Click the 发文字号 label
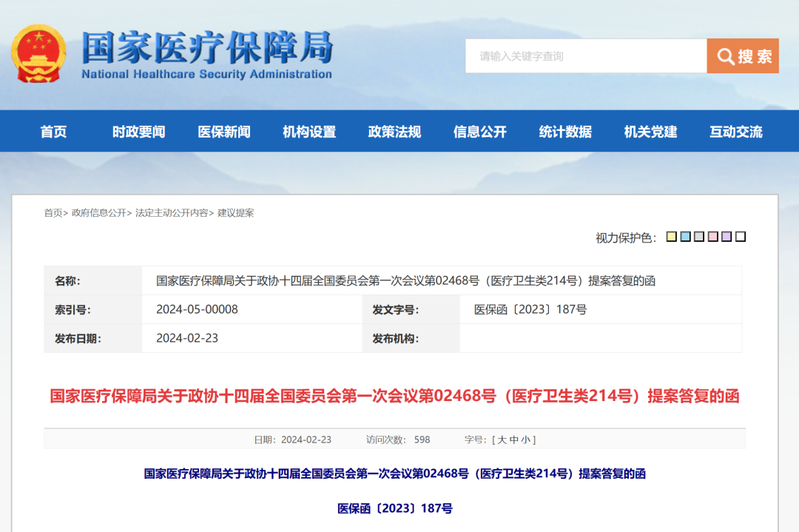Viewport: 799px width, 532px height. (x=395, y=310)
